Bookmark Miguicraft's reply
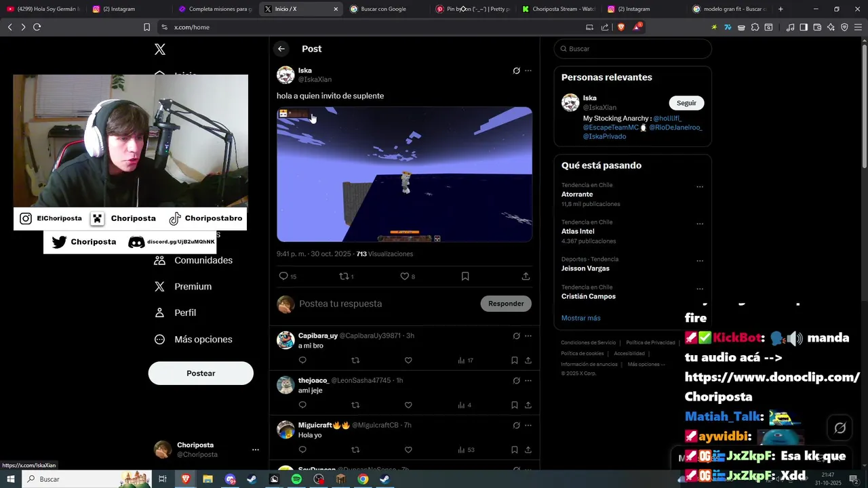This screenshot has height=488, width=868. pyautogui.click(x=515, y=450)
